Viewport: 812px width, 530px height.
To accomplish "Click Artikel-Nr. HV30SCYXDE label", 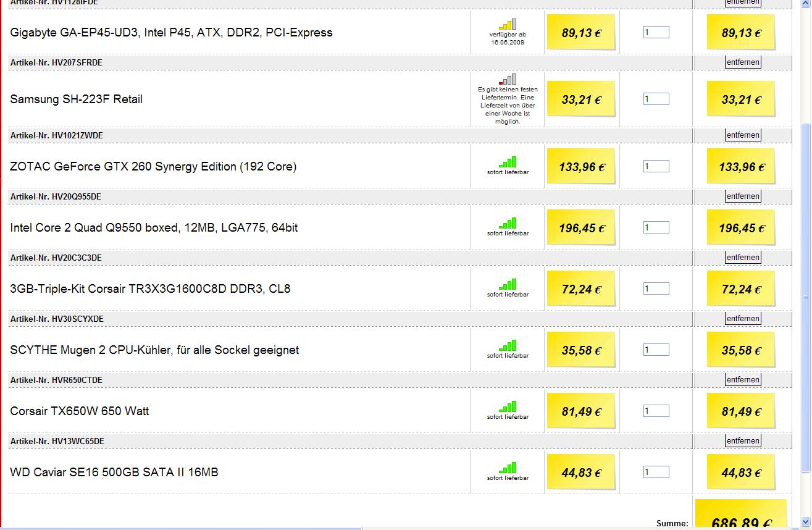I will pyautogui.click(x=57, y=319).
